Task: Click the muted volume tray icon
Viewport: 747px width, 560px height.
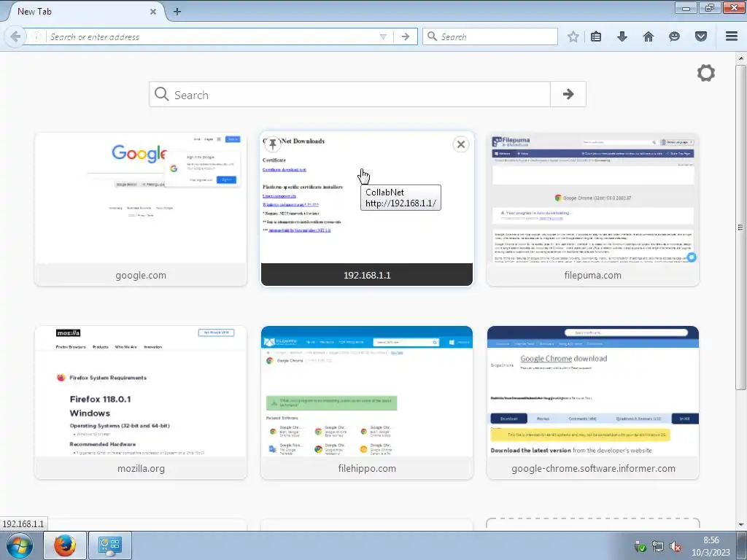Action: (675, 547)
